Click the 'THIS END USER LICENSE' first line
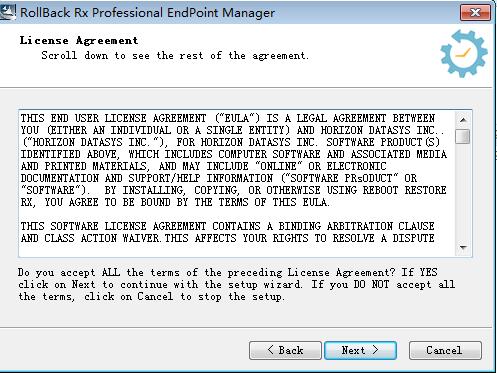The image size is (497, 373). (228, 118)
